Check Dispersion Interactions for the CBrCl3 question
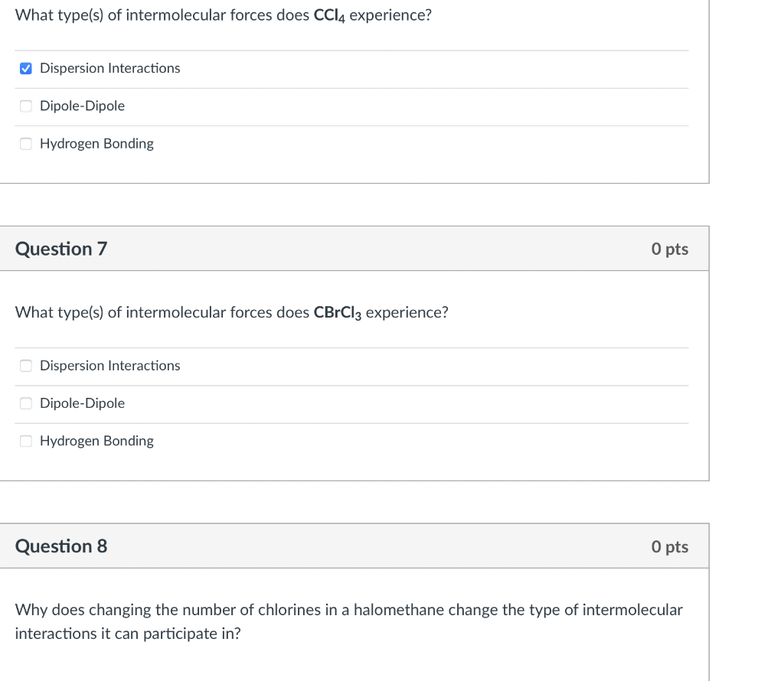Screen dimensions: 784x681 coord(25,366)
